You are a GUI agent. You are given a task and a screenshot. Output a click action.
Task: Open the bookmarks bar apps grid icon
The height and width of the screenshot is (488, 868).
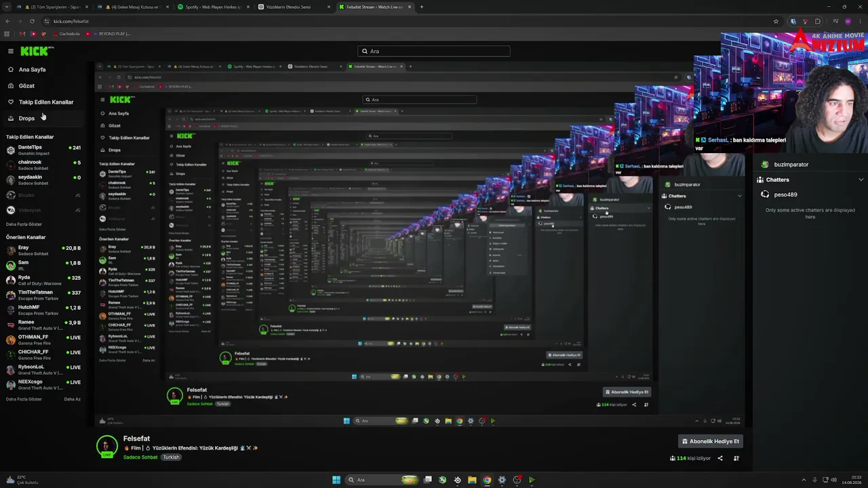tap(7, 33)
